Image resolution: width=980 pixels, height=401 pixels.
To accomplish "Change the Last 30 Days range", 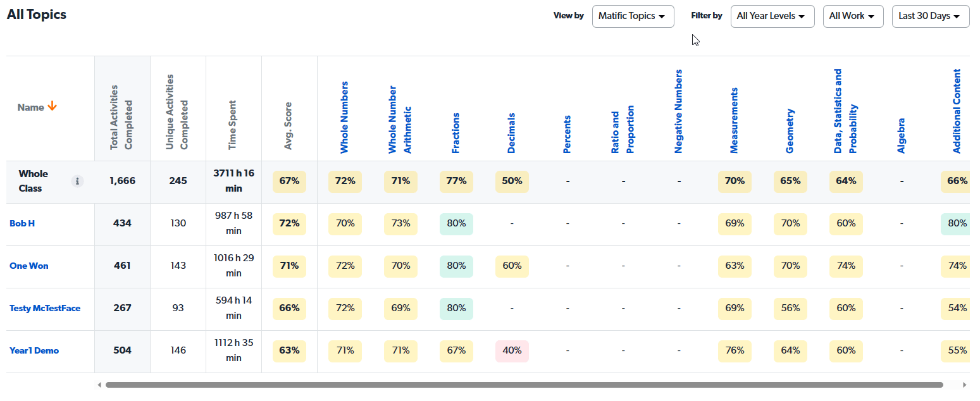I will [x=930, y=16].
